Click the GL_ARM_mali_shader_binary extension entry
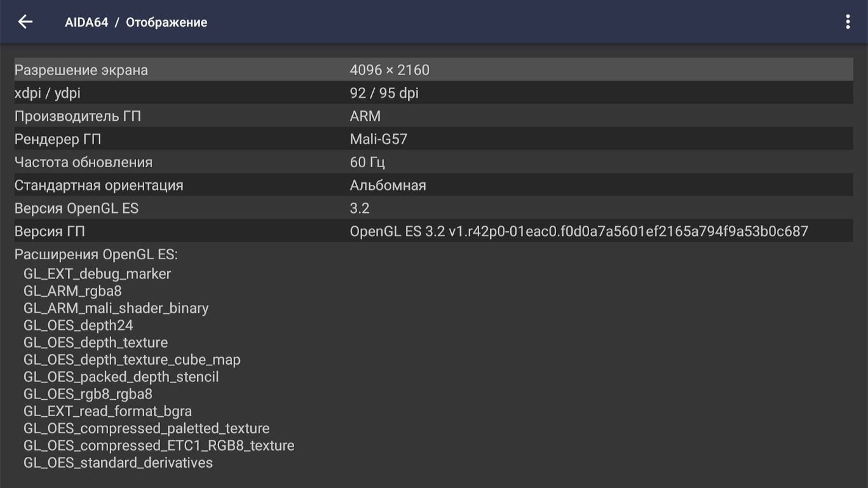 tap(116, 308)
